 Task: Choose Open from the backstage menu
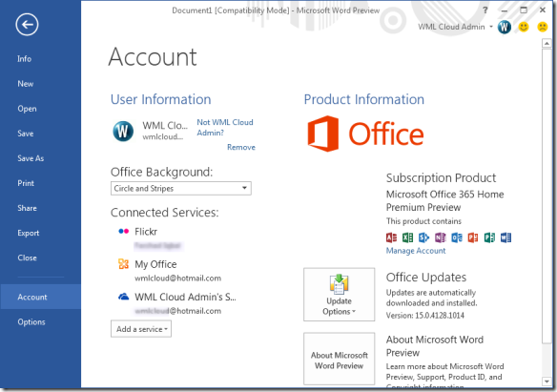[x=27, y=109]
